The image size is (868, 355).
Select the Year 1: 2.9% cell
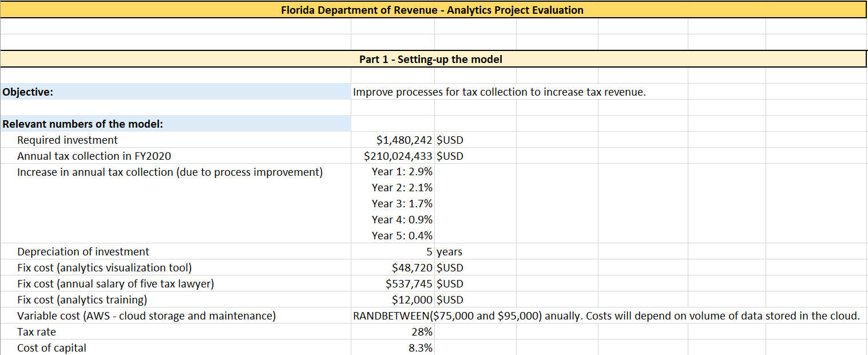point(402,172)
